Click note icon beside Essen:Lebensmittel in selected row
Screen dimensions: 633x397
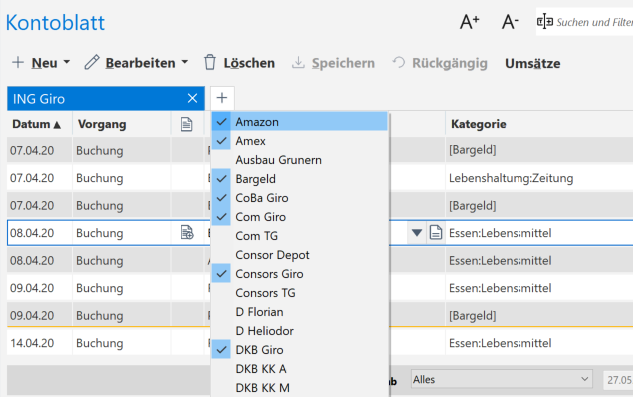436,233
